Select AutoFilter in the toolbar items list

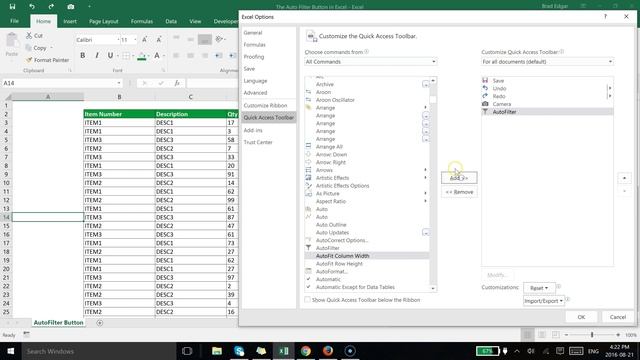[547, 112]
